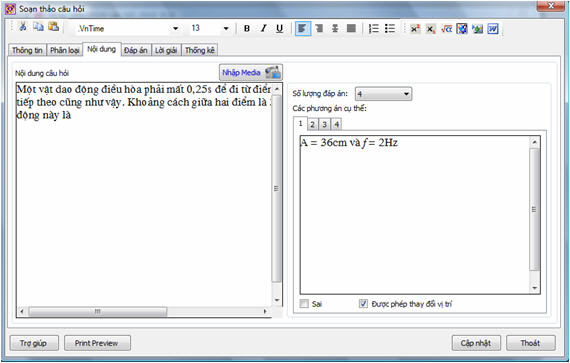Select answer option tab 4
The image size is (570, 363).
(x=337, y=125)
